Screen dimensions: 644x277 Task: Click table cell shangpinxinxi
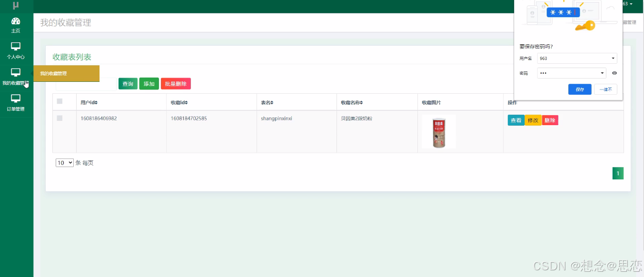(x=277, y=119)
